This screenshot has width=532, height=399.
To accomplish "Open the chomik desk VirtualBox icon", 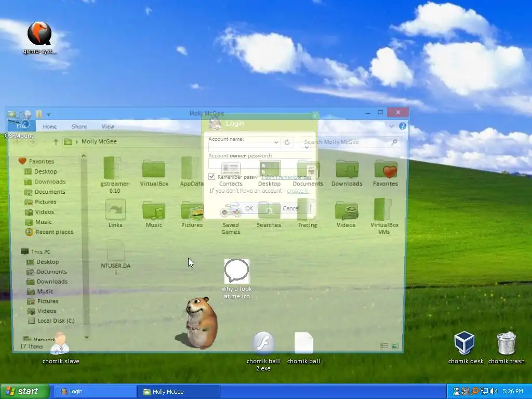I will 465,348.
